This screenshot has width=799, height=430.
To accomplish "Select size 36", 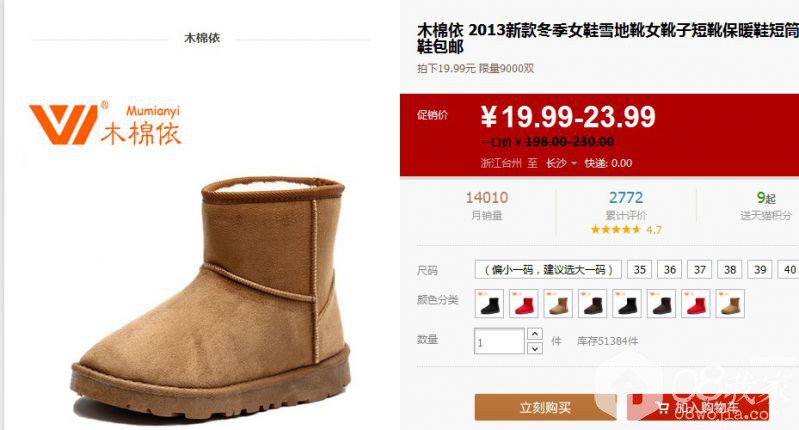I will (x=670, y=270).
